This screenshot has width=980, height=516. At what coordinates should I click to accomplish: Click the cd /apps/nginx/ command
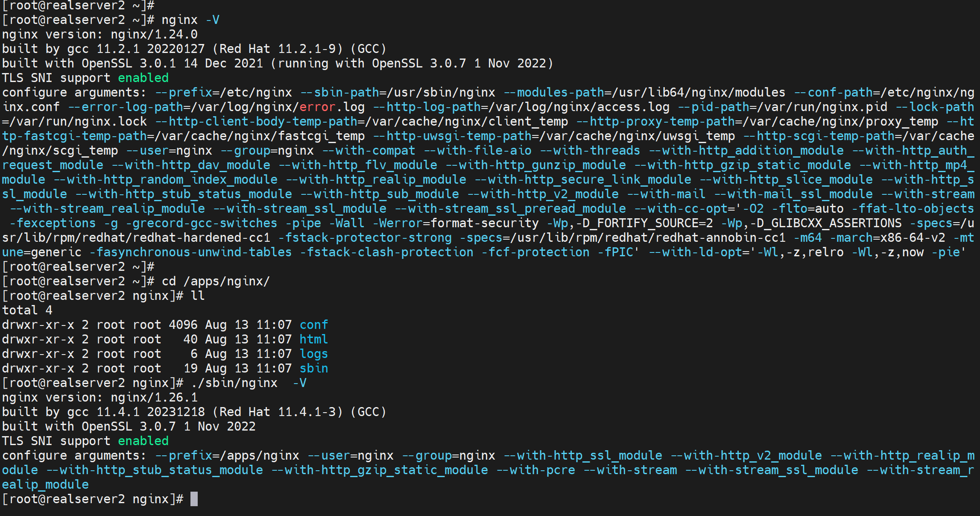tap(216, 281)
